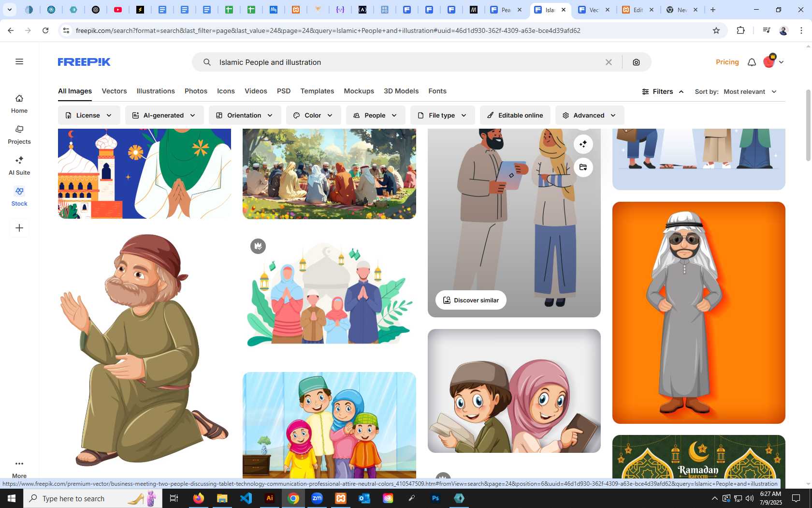Select Stock in left sidebar

(x=19, y=197)
